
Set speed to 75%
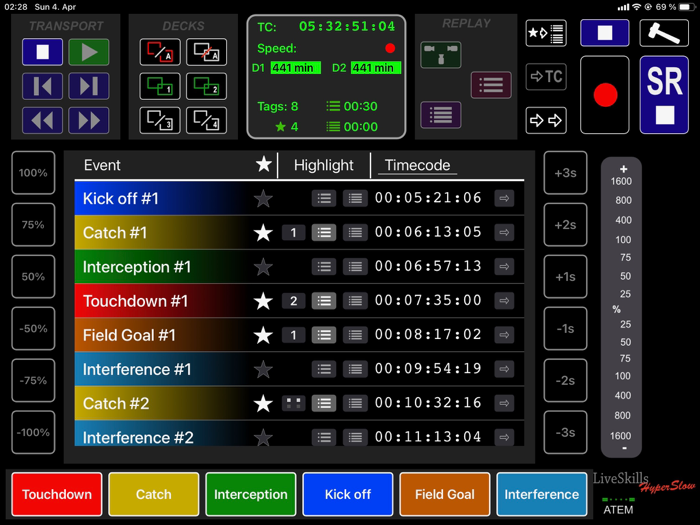[x=33, y=225]
